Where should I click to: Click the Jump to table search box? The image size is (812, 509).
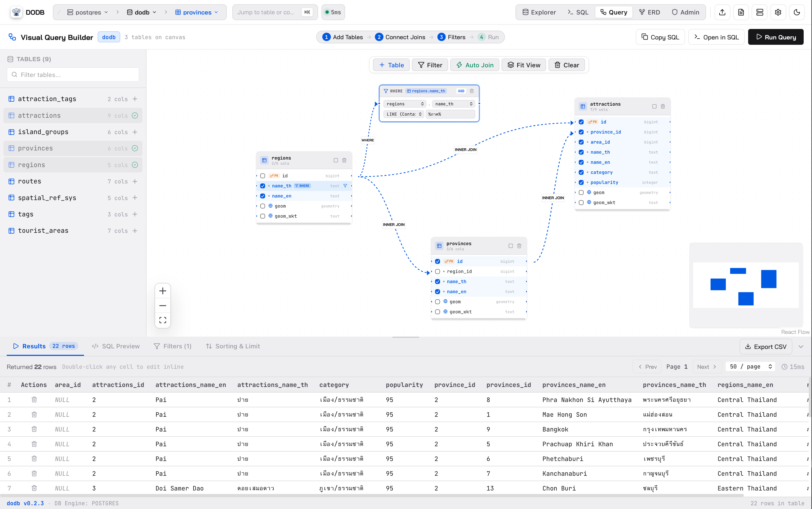[x=275, y=12]
